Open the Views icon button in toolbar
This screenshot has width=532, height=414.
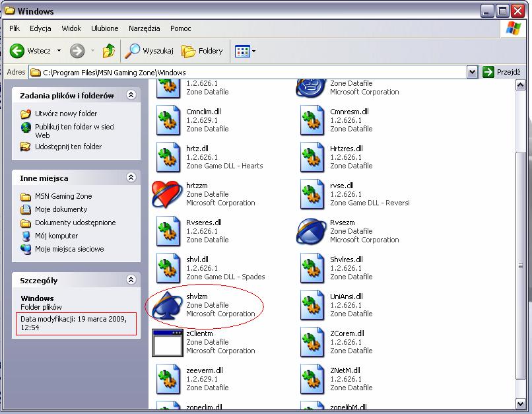(242, 52)
